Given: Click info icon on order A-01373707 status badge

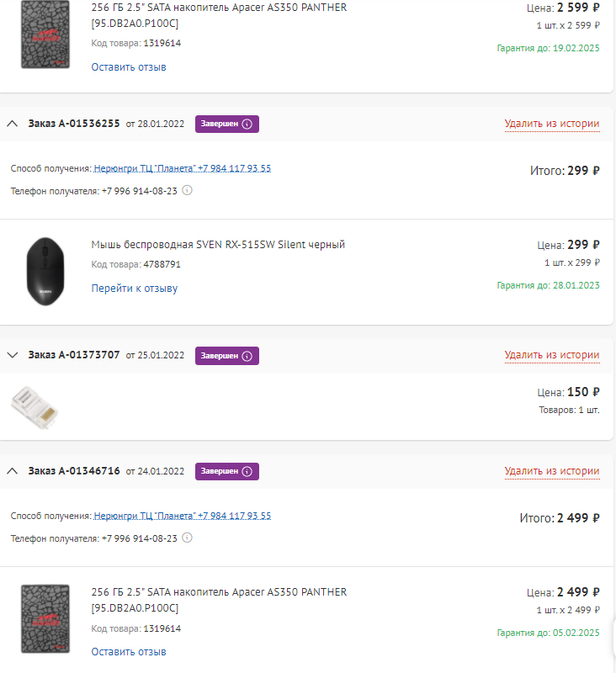Looking at the screenshot, I should pos(247,356).
